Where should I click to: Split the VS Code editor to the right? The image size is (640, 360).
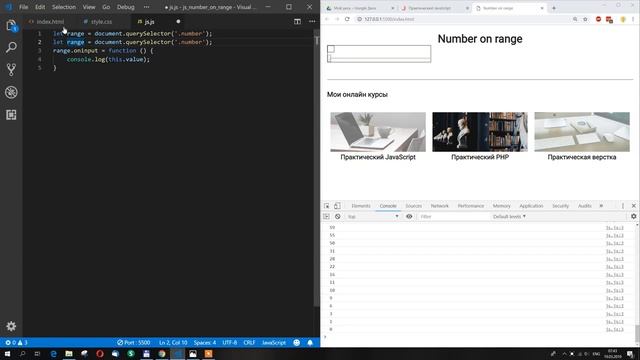(297, 22)
